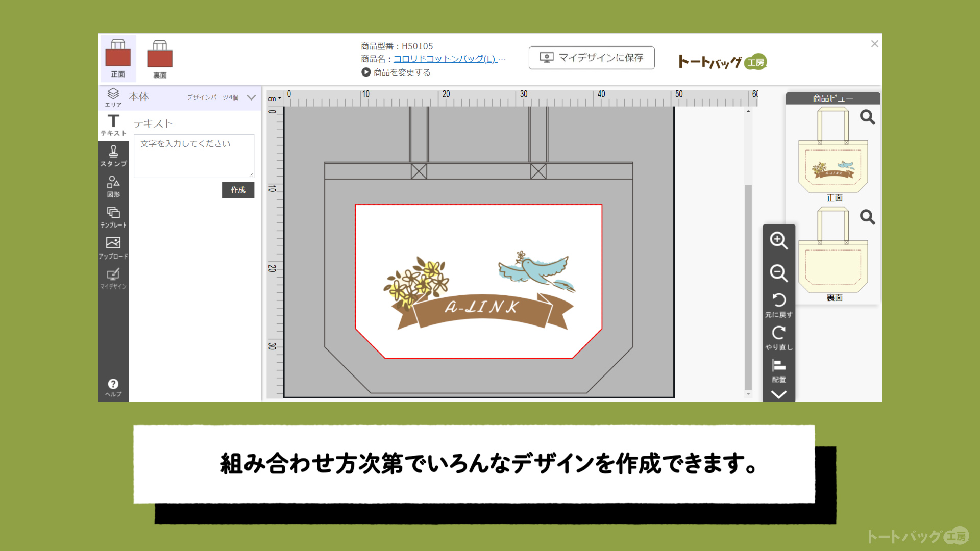Click 商品を変更する change product link
The height and width of the screenshot is (551, 980).
point(396,72)
